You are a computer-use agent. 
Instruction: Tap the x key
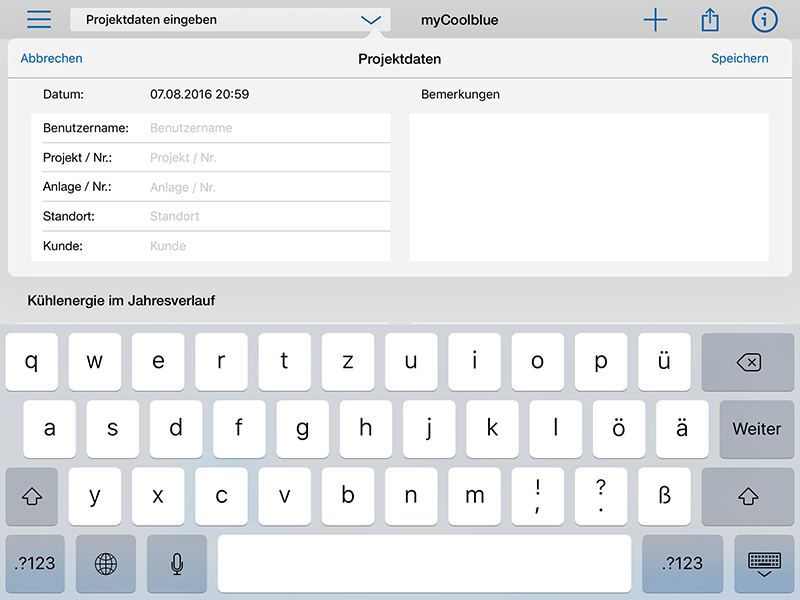tap(158, 496)
